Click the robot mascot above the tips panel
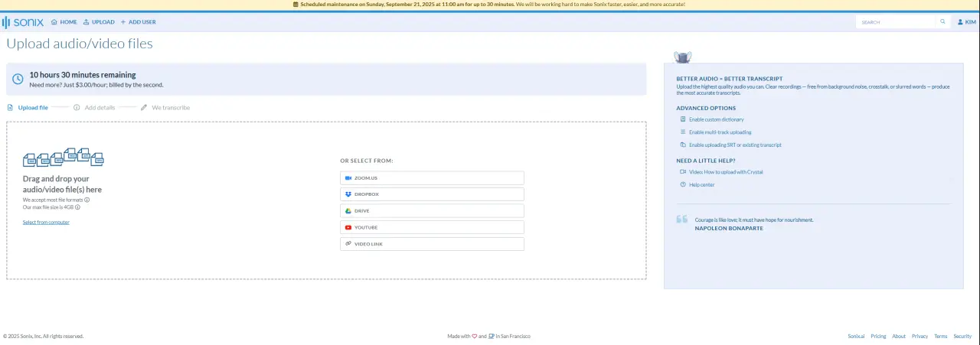Image resolution: width=980 pixels, height=345 pixels. point(683,57)
